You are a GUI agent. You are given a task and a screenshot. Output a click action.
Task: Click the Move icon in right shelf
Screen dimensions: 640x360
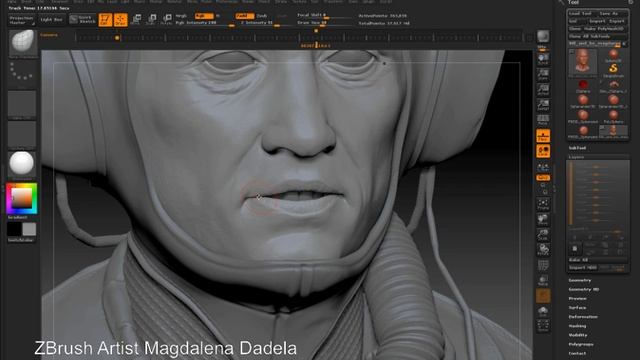point(543,220)
